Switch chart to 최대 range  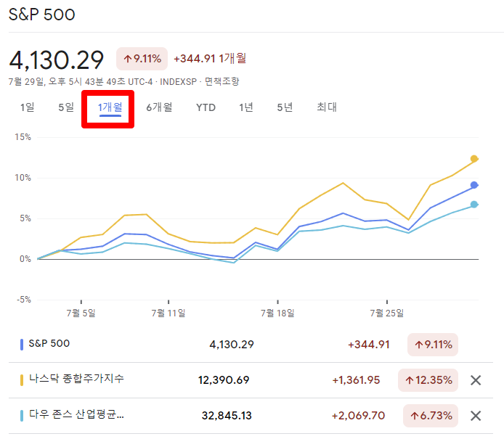point(327,107)
